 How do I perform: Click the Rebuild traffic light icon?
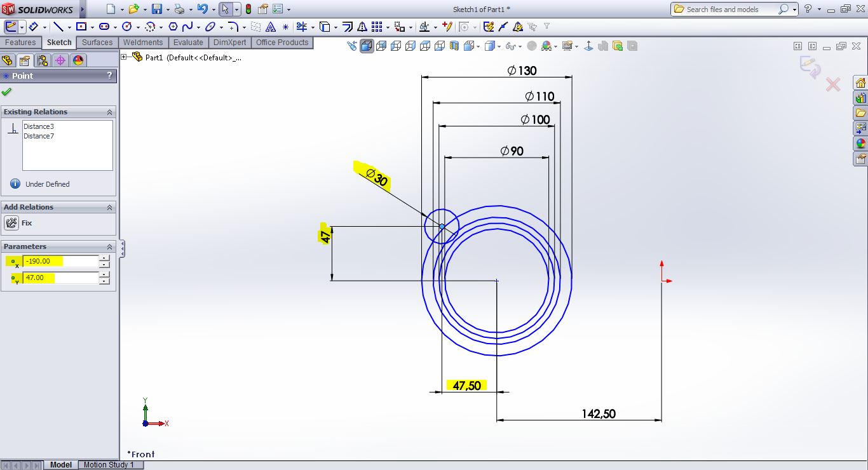[248, 10]
